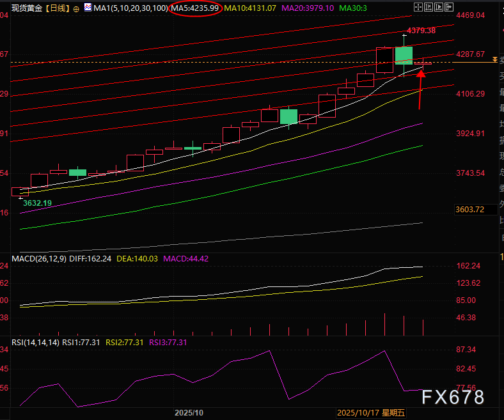Open MA1(5,10,20,30,100) indicator parameters

point(131,8)
